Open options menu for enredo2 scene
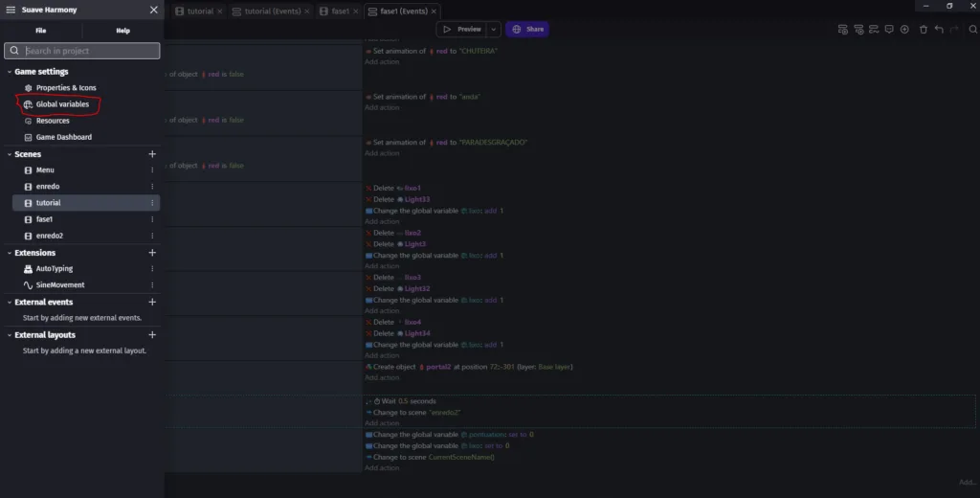980x498 pixels. [152, 236]
